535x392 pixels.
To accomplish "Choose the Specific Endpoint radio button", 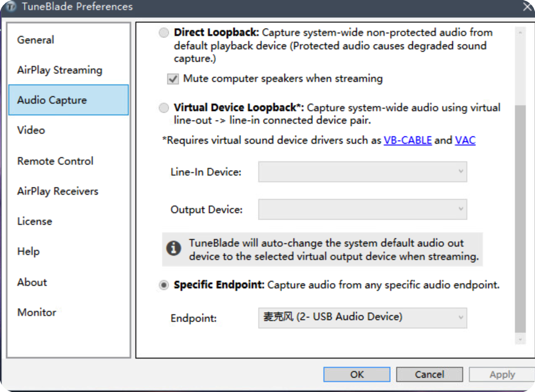I will point(164,285).
